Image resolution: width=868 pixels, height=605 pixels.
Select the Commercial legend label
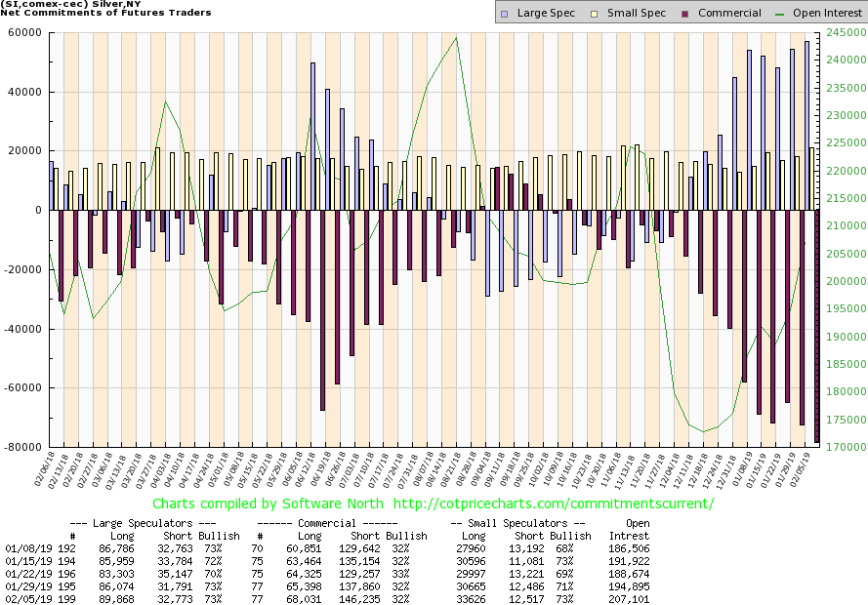tap(729, 14)
